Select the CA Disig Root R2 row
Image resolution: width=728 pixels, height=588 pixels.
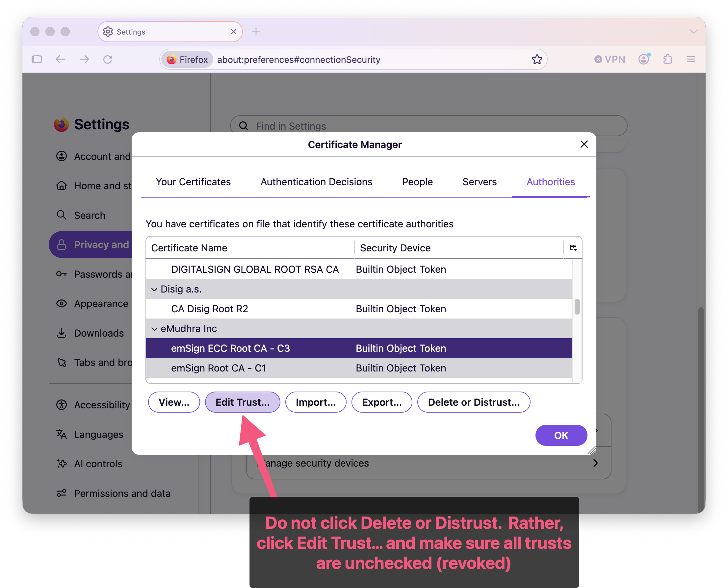tap(359, 309)
